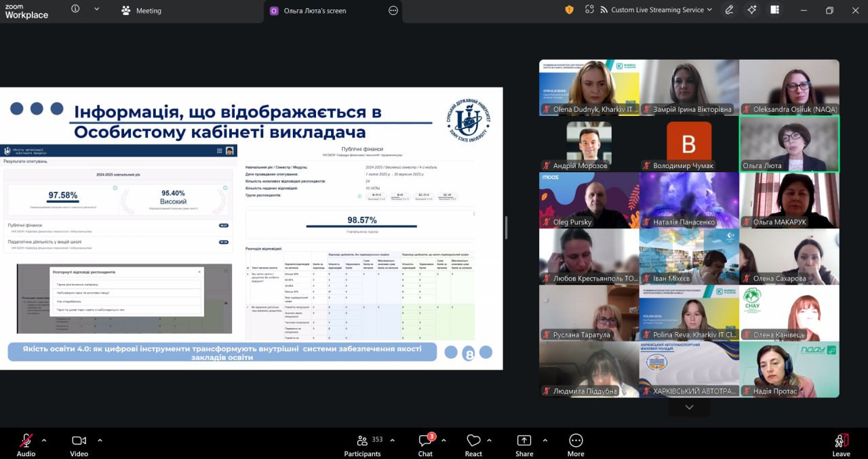Image resolution: width=868 pixels, height=459 pixels.
Task: Select the Oleg Pursky video thumbnail
Action: click(x=589, y=200)
